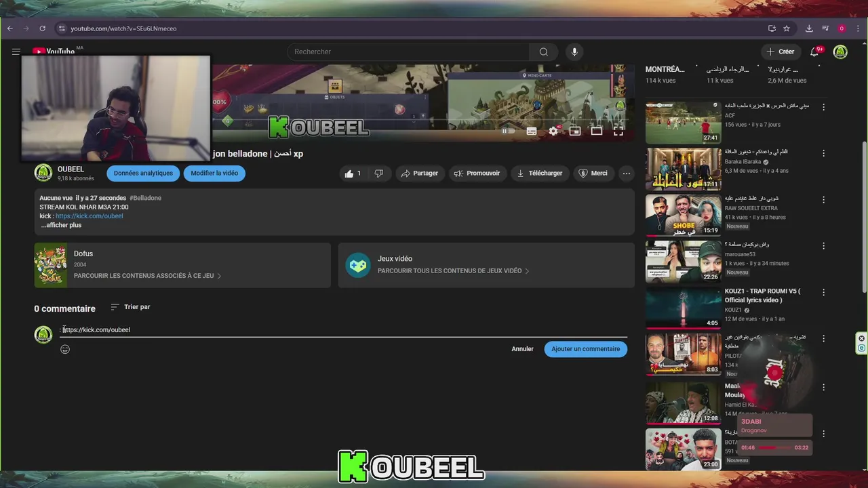Toggle subtitles button in the player
868x488 pixels.
tap(532, 131)
